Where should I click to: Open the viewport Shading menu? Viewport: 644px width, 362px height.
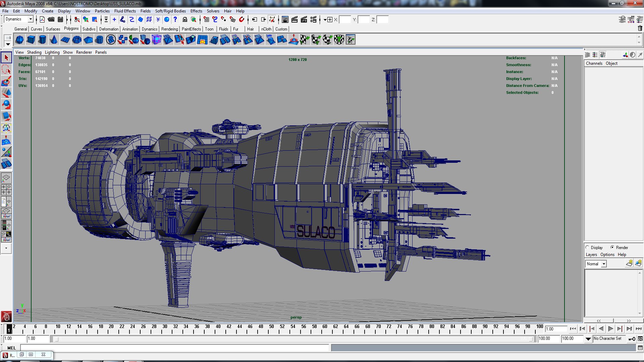pos(34,52)
